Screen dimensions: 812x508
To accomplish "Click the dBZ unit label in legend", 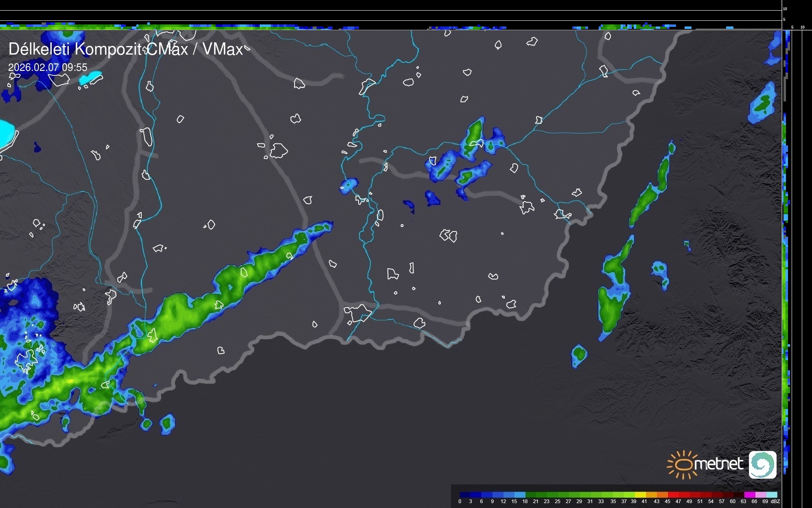I will point(775,501).
